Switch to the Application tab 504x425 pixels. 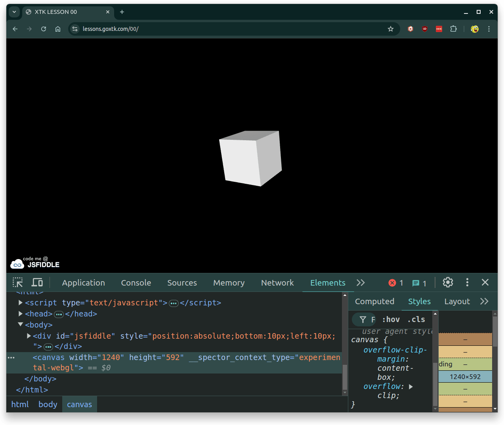coord(83,283)
